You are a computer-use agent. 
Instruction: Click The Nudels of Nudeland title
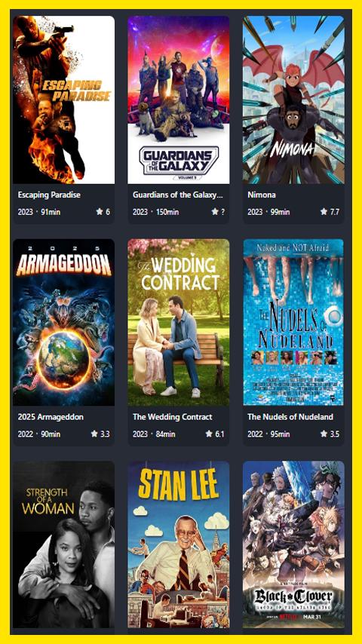coord(290,417)
